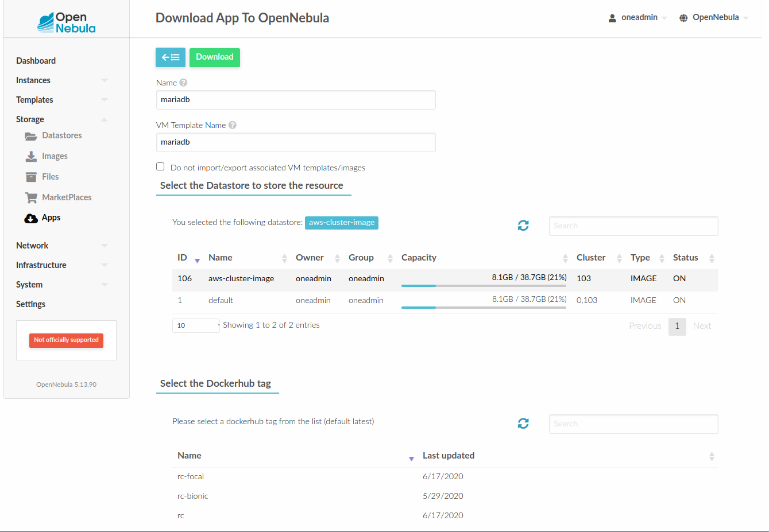Sort datastores by Owner column arrows

(x=337, y=258)
